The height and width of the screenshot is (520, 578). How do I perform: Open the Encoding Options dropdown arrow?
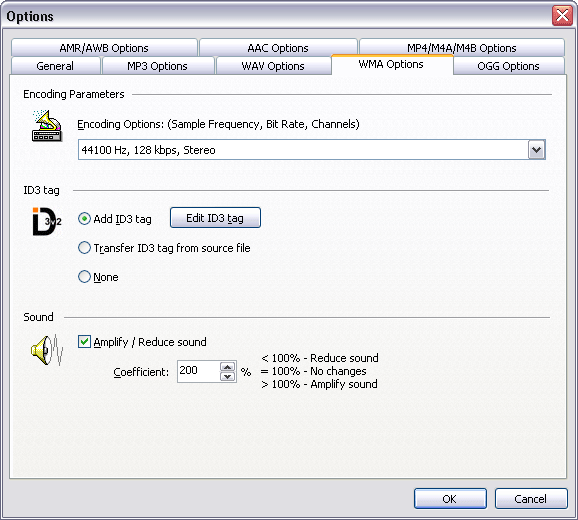(536, 150)
